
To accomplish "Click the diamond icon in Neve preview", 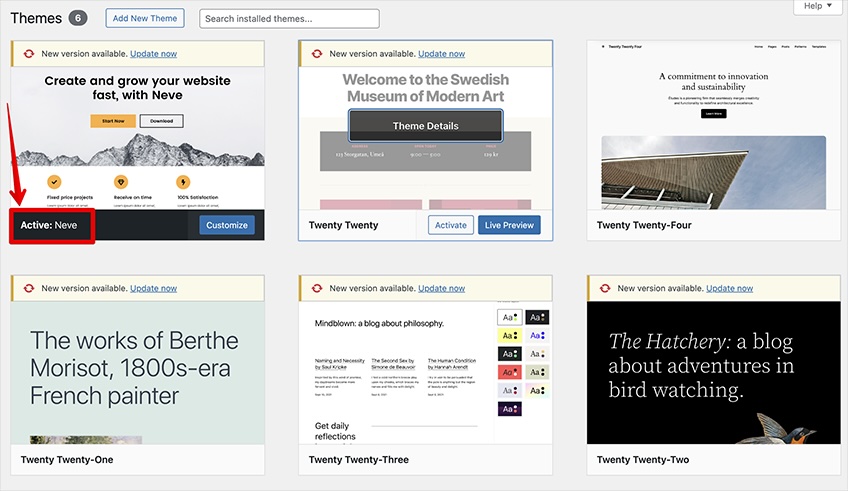I will pyautogui.click(x=121, y=182).
